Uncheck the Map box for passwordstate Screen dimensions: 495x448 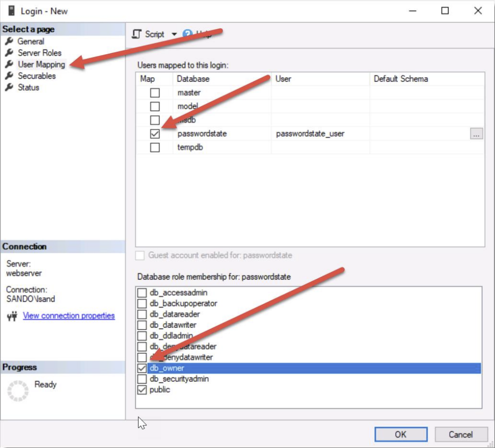coord(155,134)
